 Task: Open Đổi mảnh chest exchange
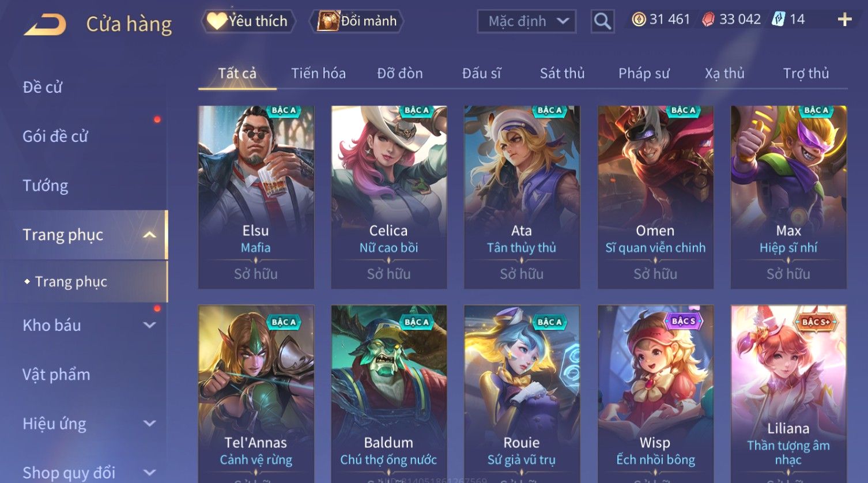pos(357,21)
